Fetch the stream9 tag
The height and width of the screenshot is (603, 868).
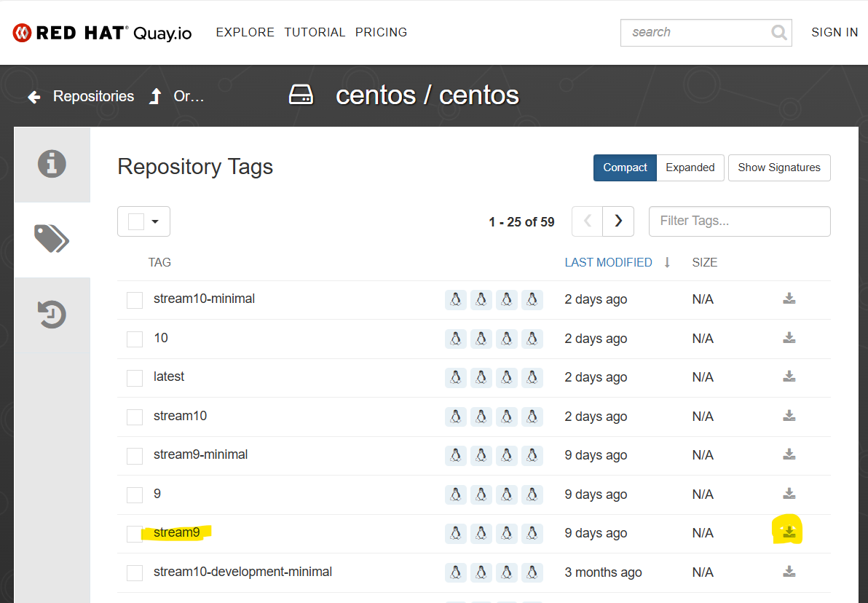click(789, 532)
